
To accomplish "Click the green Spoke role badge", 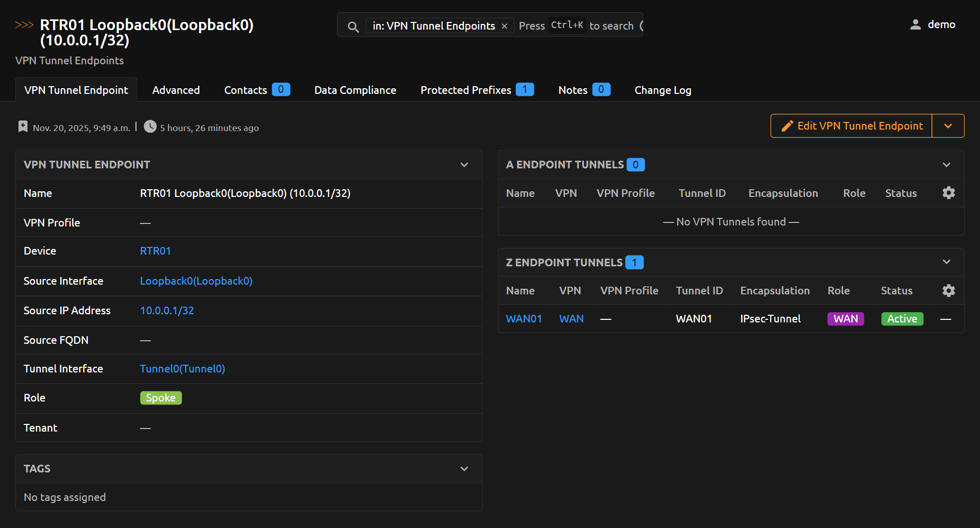I will [161, 398].
